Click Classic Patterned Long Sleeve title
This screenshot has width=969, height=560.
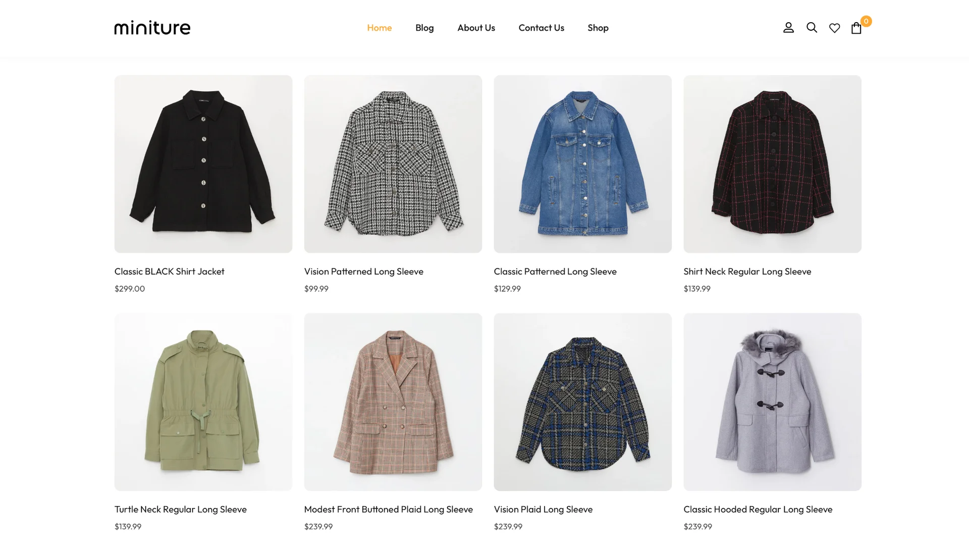pyautogui.click(x=555, y=271)
